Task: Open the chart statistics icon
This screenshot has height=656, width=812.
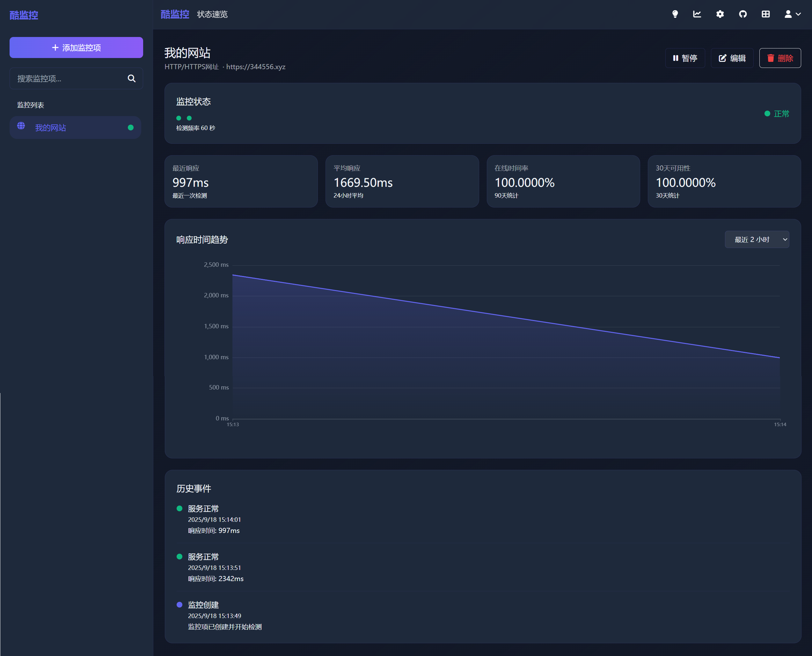Action: click(697, 14)
